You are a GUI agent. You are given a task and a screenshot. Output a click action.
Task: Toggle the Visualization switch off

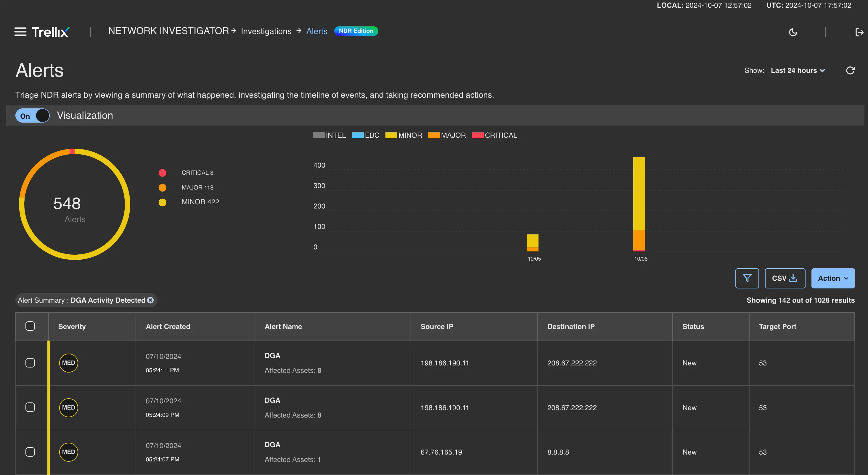click(x=32, y=115)
